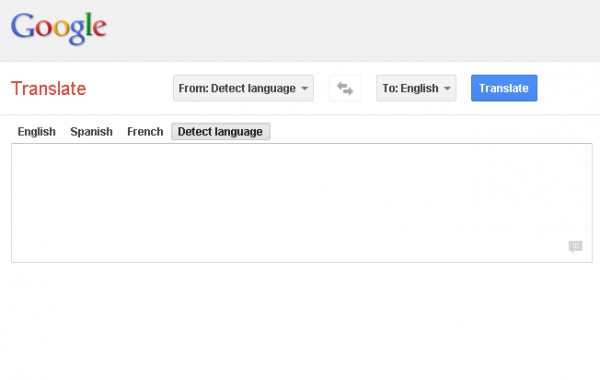
Task: Click the red Translate heading link
Action: tap(49, 88)
